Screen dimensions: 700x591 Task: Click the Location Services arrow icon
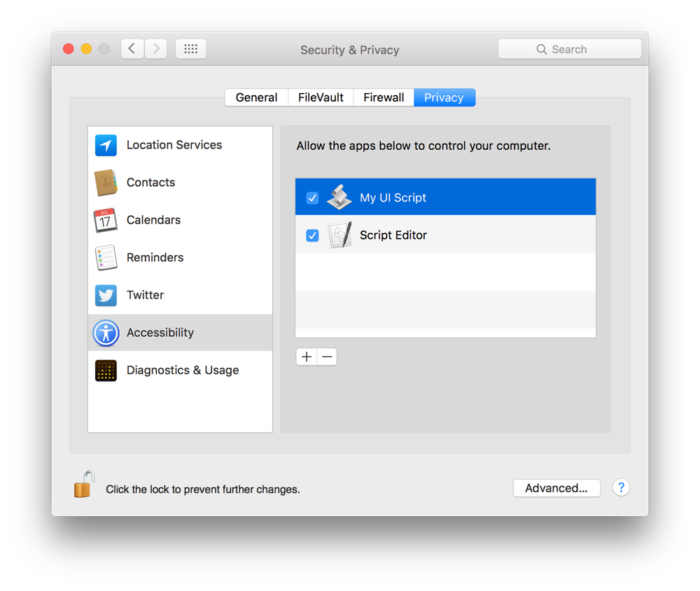click(106, 145)
